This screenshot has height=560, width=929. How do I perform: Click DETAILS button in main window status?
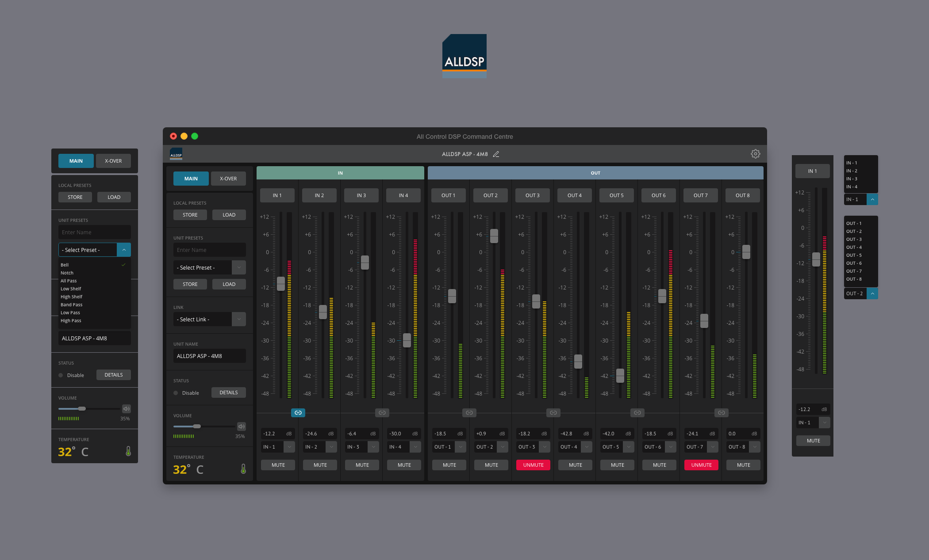coord(228,392)
